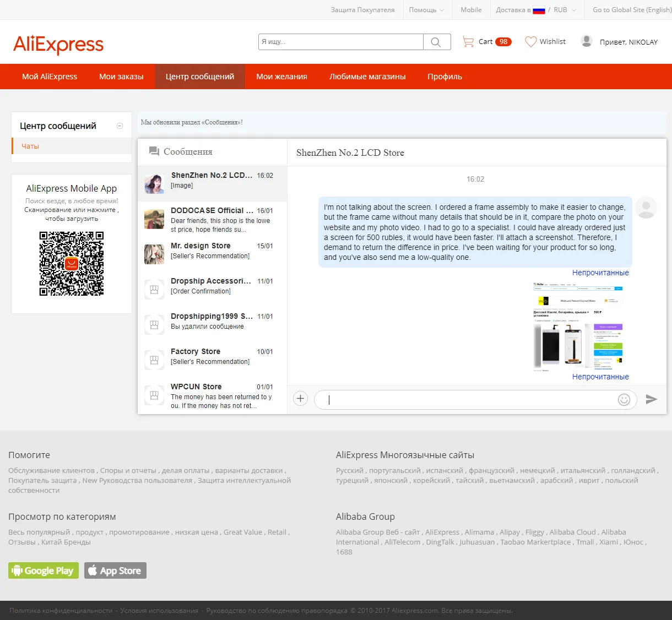Screen dimensions: 672x620
Task: Click Dropshipping1999 store icon
Action: pyautogui.click(x=154, y=325)
